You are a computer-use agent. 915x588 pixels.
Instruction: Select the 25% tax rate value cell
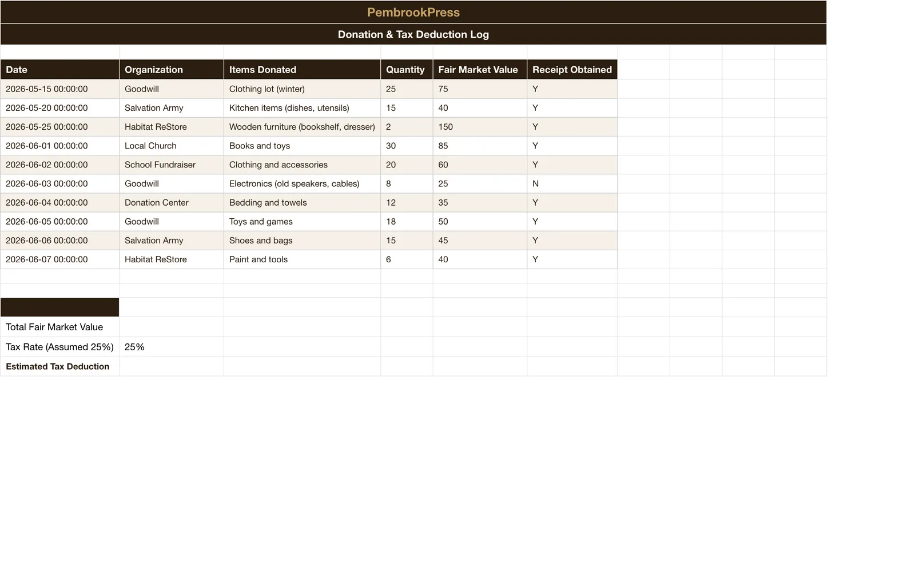[172, 347]
